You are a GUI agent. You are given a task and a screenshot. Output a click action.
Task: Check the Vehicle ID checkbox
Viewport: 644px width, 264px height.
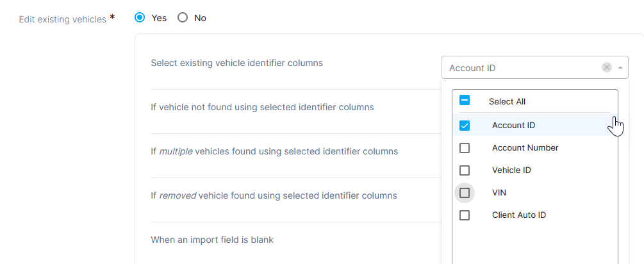465,170
